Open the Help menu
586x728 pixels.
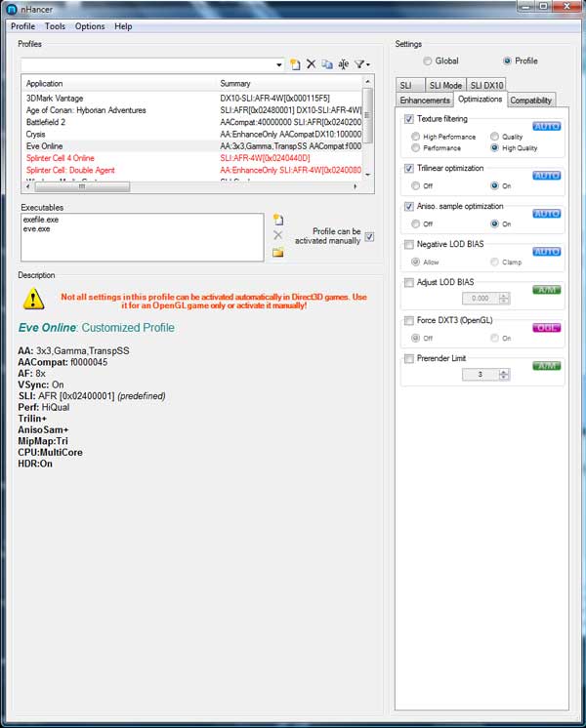coord(123,26)
